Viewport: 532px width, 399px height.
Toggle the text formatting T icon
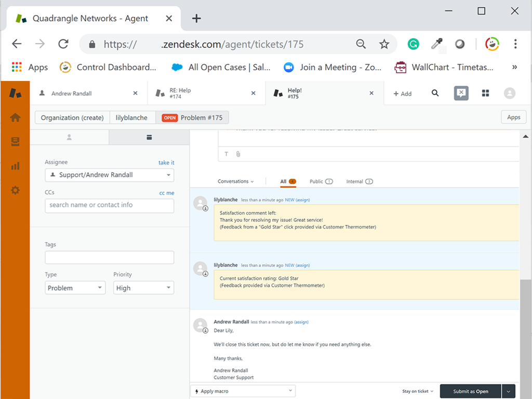[227, 154]
